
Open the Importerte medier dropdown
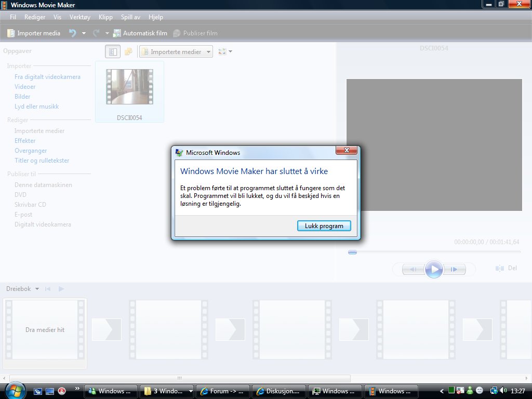[x=177, y=52]
